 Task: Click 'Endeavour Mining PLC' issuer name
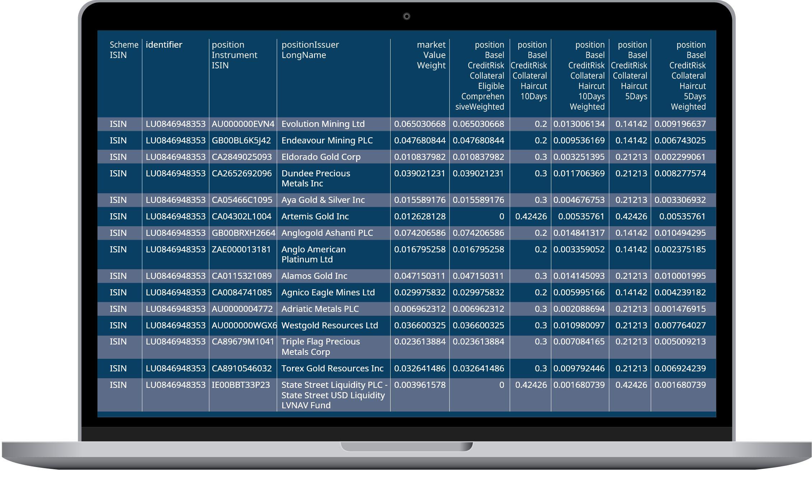327,141
